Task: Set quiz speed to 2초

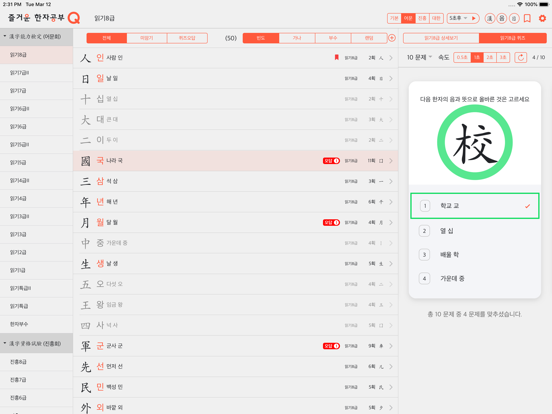Action: 490,57
